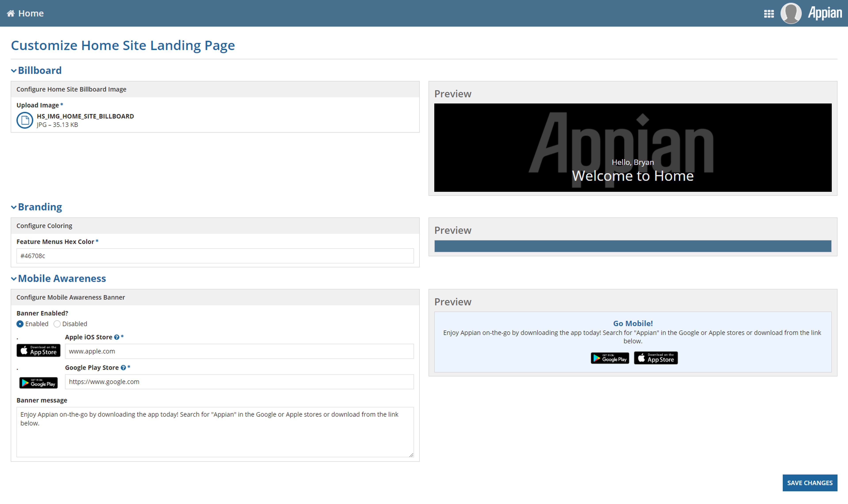Click the Upload Image label

(38, 105)
